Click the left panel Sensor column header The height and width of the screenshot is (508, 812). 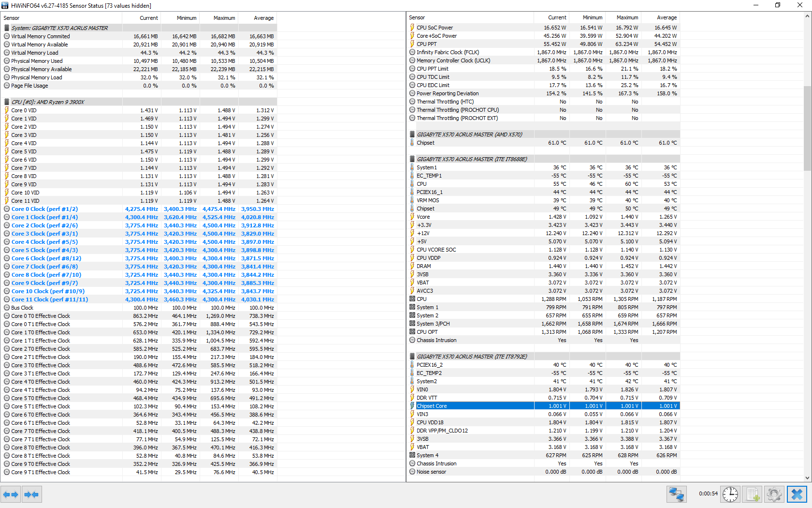pyautogui.click(x=61, y=18)
